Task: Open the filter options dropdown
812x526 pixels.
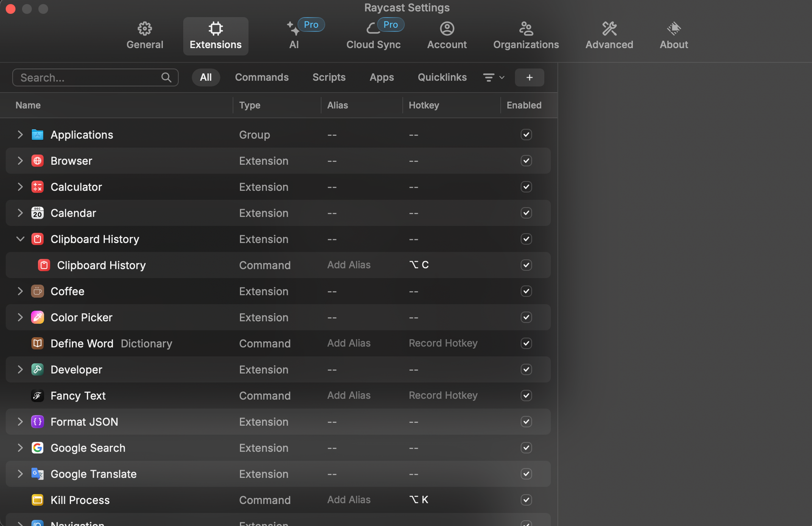Action: pyautogui.click(x=493, y=77)
